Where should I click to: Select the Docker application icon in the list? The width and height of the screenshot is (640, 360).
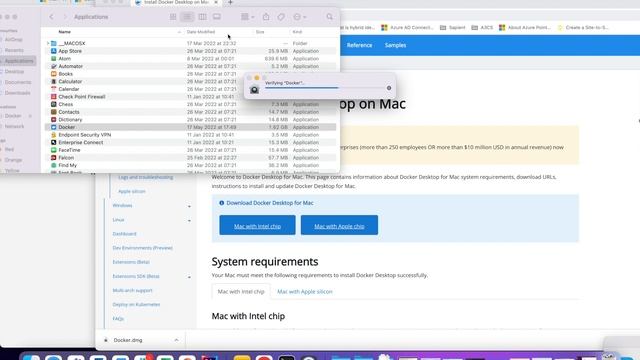click(53, 127)
